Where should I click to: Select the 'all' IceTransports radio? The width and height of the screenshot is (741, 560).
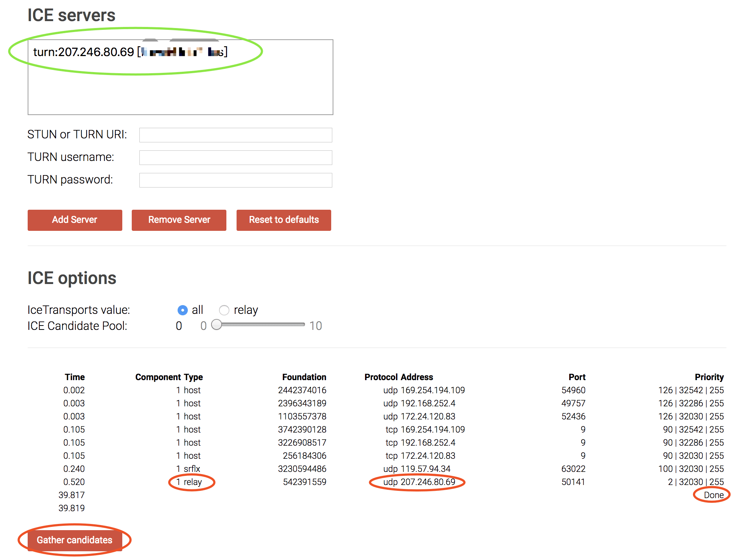182,310
